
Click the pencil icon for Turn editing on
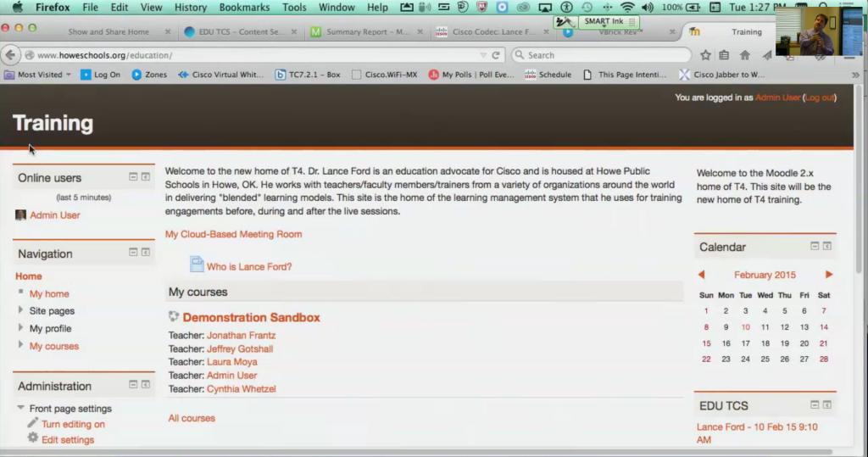(x=33, y=423)
